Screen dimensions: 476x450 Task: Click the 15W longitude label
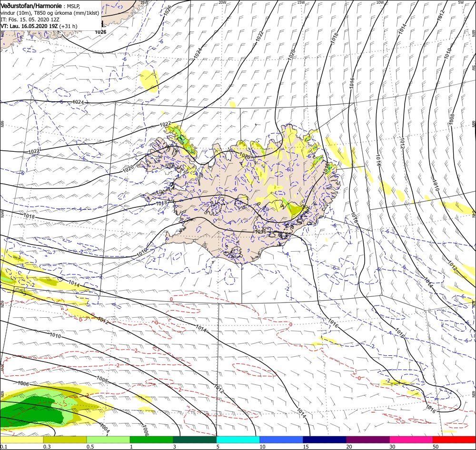[301, 2]
